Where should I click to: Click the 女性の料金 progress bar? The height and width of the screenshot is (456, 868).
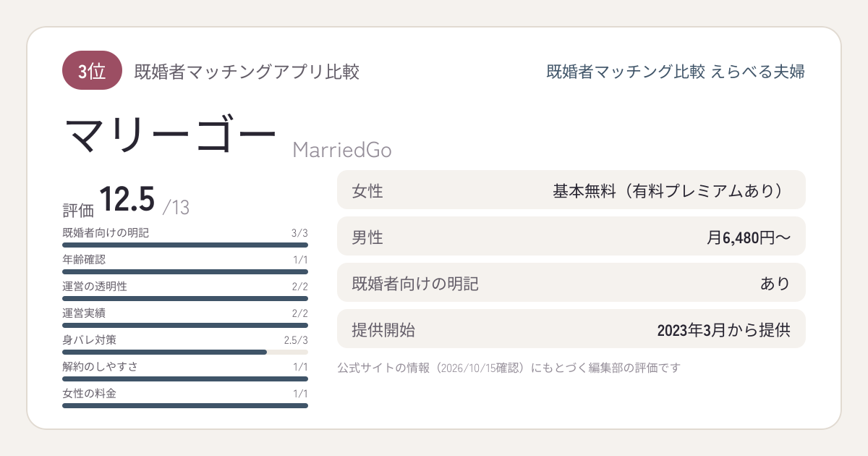tap(185, 406)
